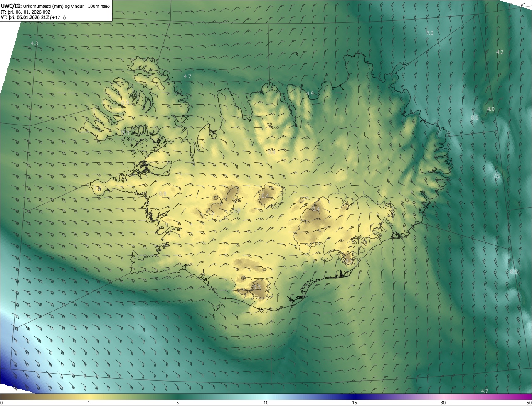The image size is (532, 406).
Task: Click the '0.5' value label over the southern glacier
Action: [257, 287]
